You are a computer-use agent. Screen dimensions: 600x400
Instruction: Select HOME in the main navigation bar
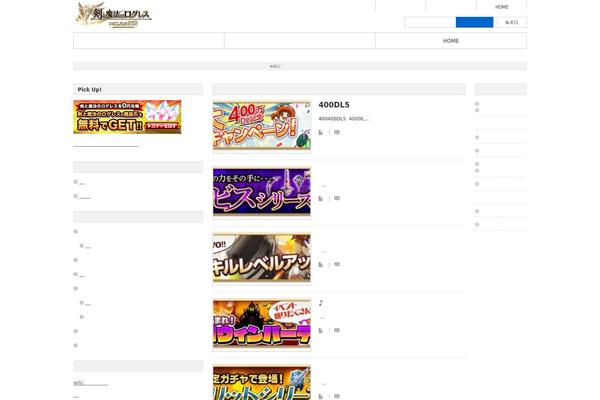tap(451, 41)
